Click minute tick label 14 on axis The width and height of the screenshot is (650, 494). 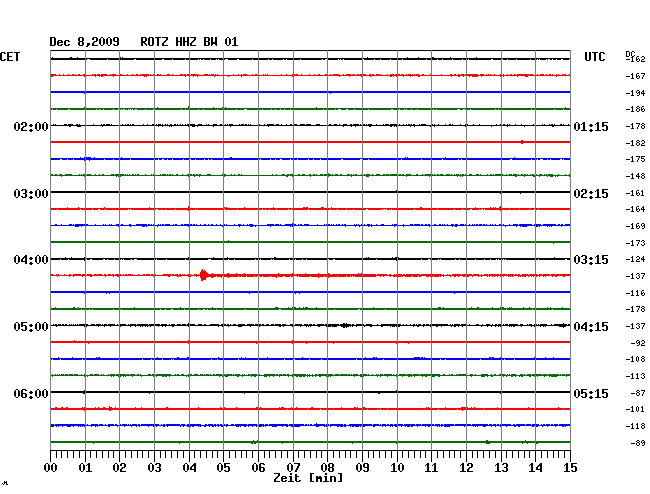[536, 468]
